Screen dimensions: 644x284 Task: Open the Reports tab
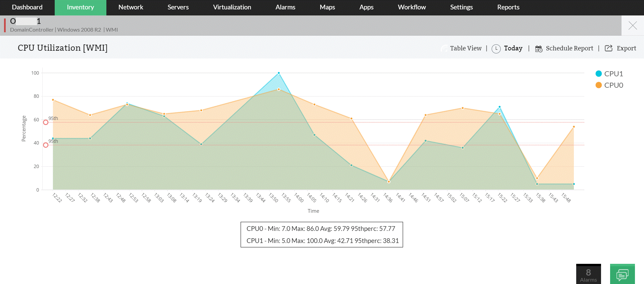click(508, 7)
